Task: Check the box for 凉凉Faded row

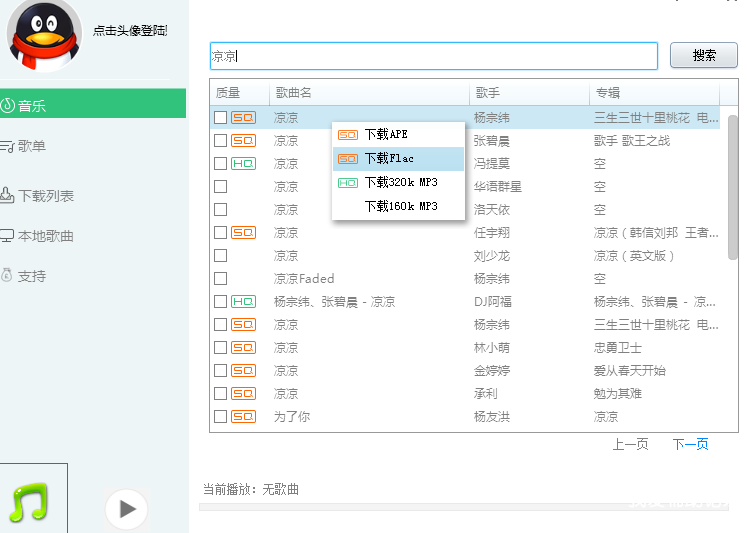Action: pos(220,279)
